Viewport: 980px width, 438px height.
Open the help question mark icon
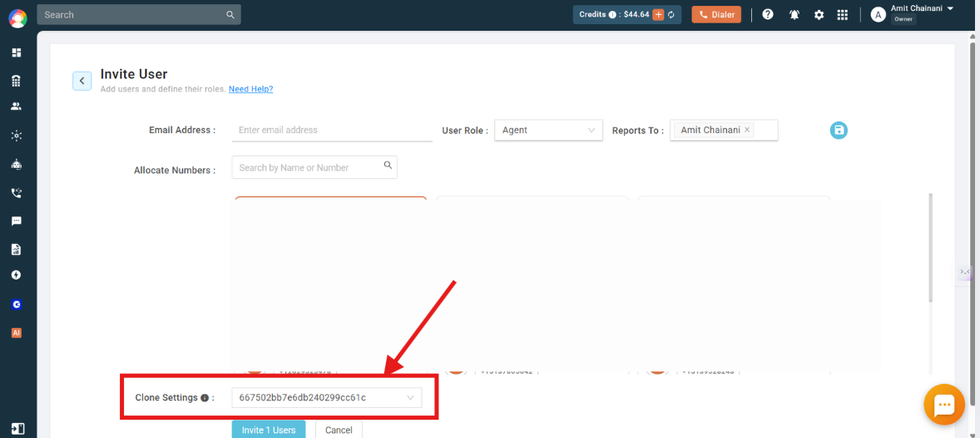(768, 14)
